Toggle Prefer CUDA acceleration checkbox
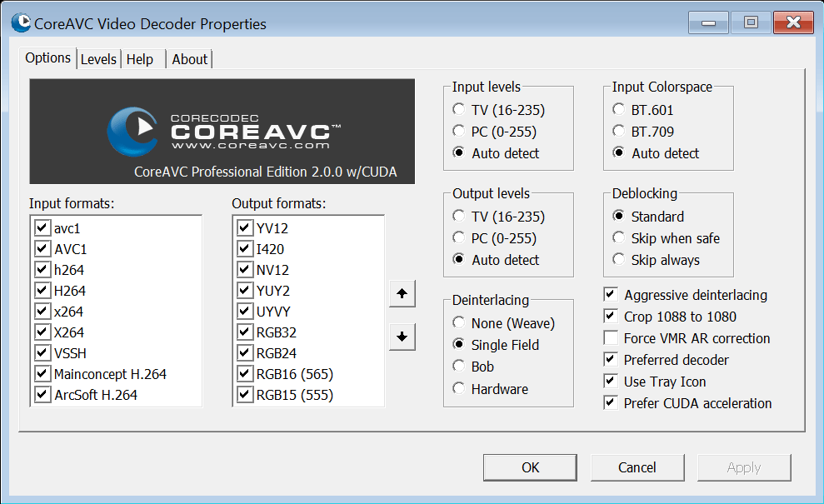This screenshot has width=824, height=504. [x=611, y=403]
